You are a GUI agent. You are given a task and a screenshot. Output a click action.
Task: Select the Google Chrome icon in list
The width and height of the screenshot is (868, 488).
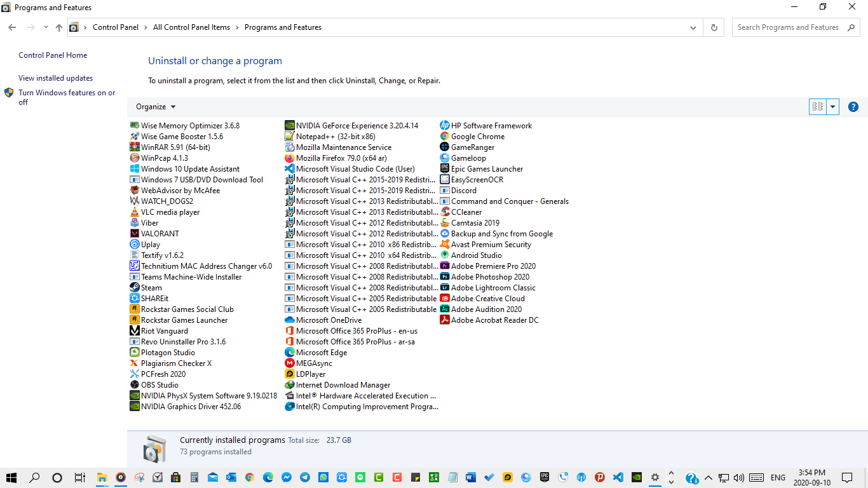445,137
